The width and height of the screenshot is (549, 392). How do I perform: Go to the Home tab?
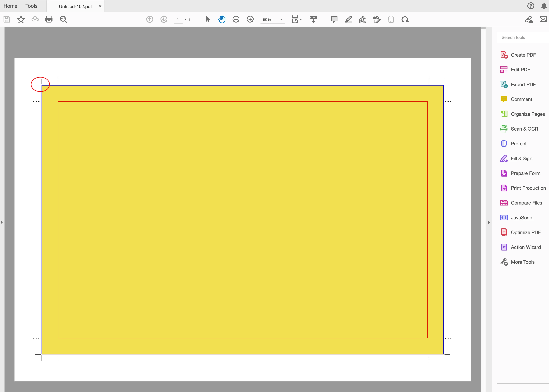click(10, 6)
